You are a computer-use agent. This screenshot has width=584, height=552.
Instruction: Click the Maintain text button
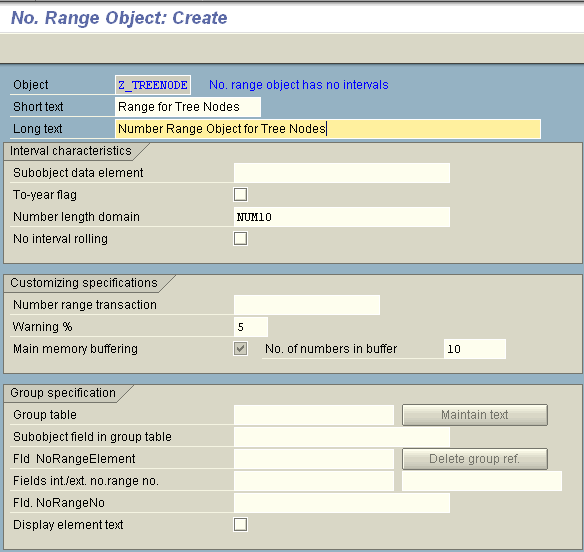tap(475, 415)
